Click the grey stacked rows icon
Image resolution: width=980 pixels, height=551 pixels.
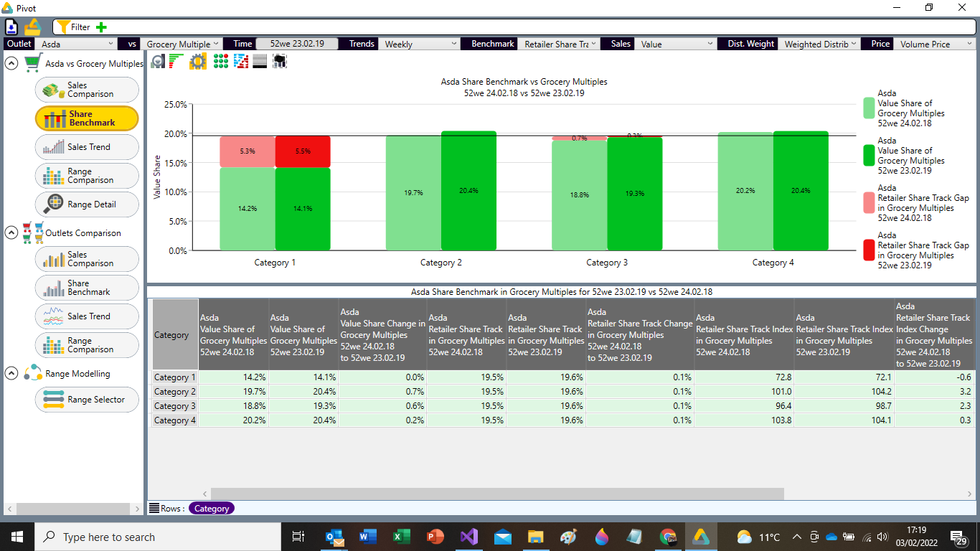point(260,62)
